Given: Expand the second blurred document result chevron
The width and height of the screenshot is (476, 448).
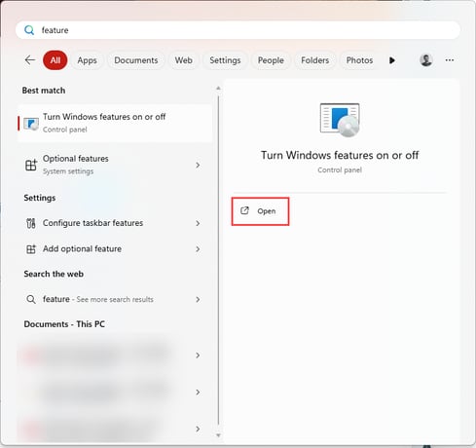Looking at the screenshot, I should (198, 392).
